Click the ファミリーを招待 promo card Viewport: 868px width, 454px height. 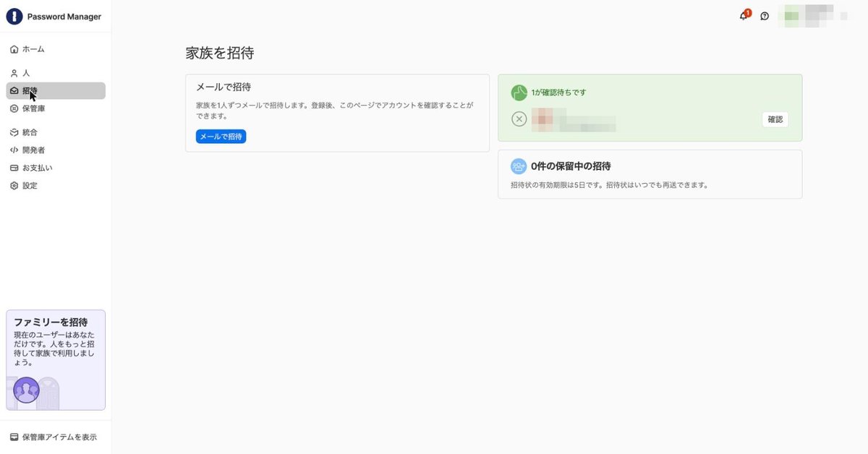click(56, 360)
